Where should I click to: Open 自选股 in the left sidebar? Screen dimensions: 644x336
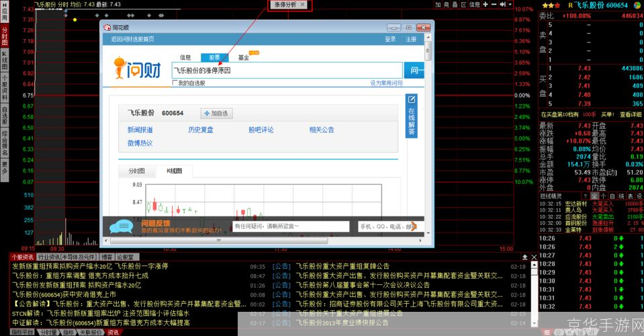coord(5,116)
